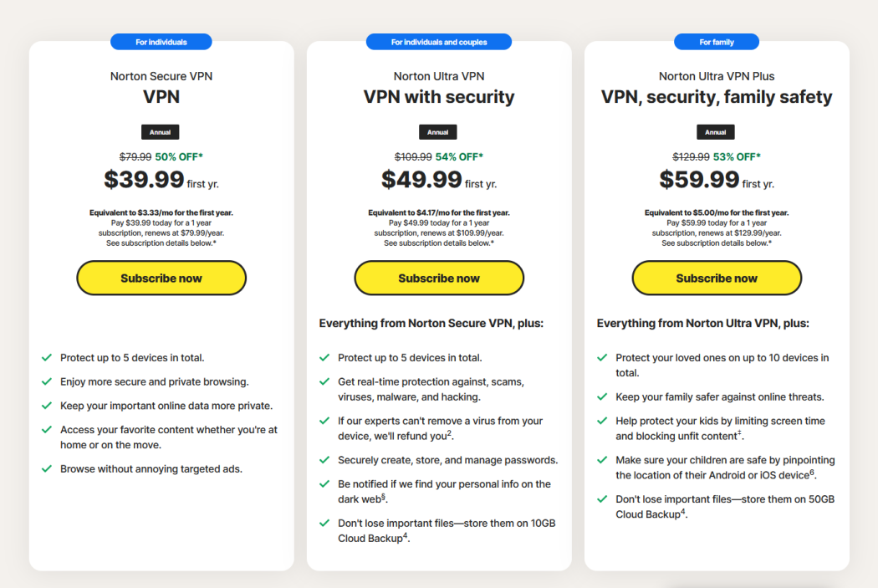Select Annual billing on the Norton Ultra VPN plan
878x588 pixels.
click(438, 131)
